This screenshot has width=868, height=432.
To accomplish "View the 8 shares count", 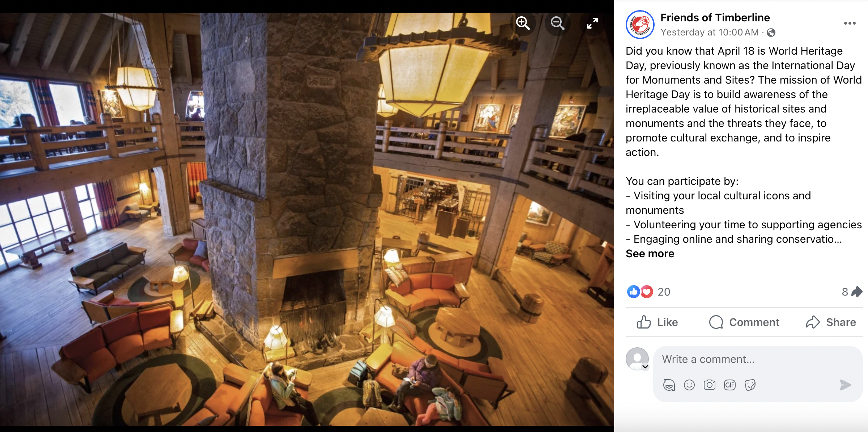I will tap(852, 292).
